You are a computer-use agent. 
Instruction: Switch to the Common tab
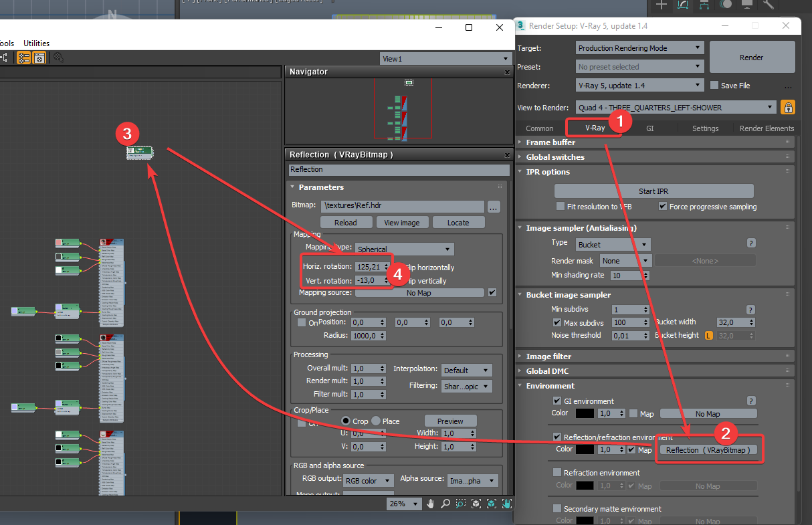coord(540,128)
